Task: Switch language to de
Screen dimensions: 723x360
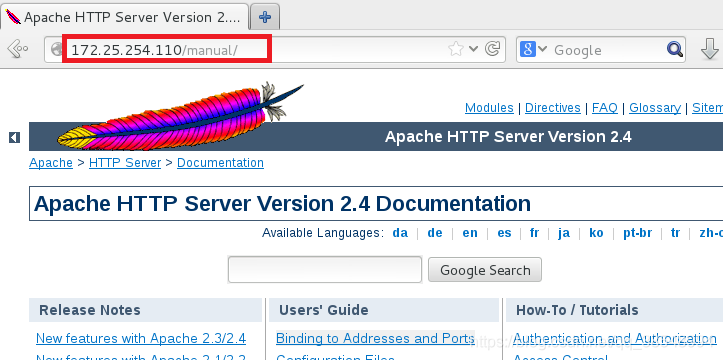Action: tap(435, 233)
